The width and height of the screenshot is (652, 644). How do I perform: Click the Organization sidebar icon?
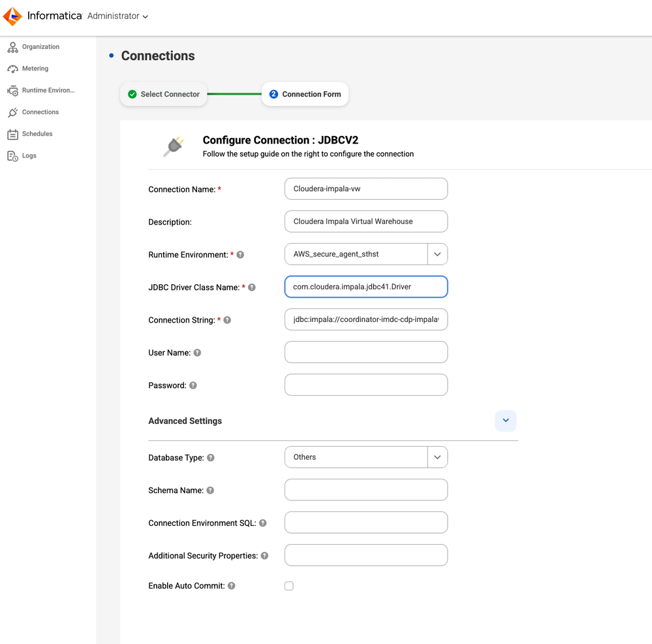pyautogui.click(x=12, y=47)
